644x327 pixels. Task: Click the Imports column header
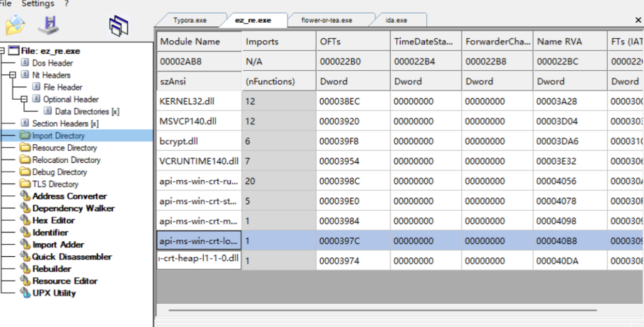coord(279,41)
